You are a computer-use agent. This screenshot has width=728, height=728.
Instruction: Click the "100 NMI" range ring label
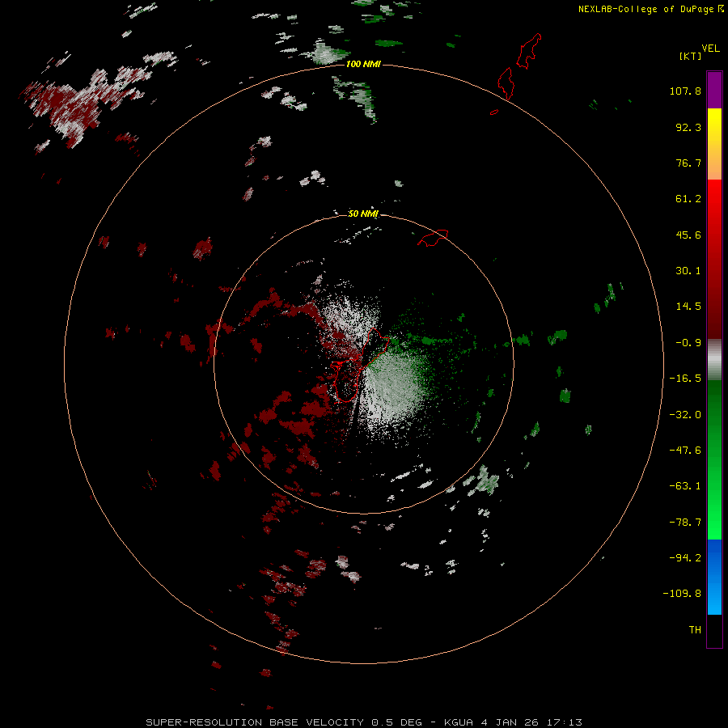click(363, 64)
